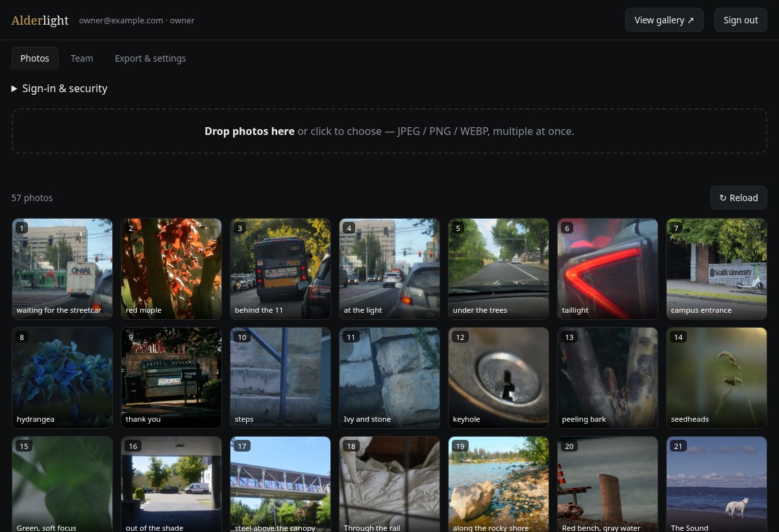Expand the Sign-in & security section
Image resolution: width=779 pixels, height=532 pixels.
click(x=60, y=88)
